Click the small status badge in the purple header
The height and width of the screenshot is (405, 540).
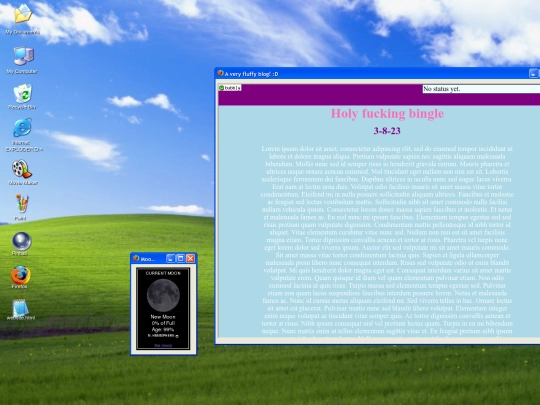pos(230,88)
